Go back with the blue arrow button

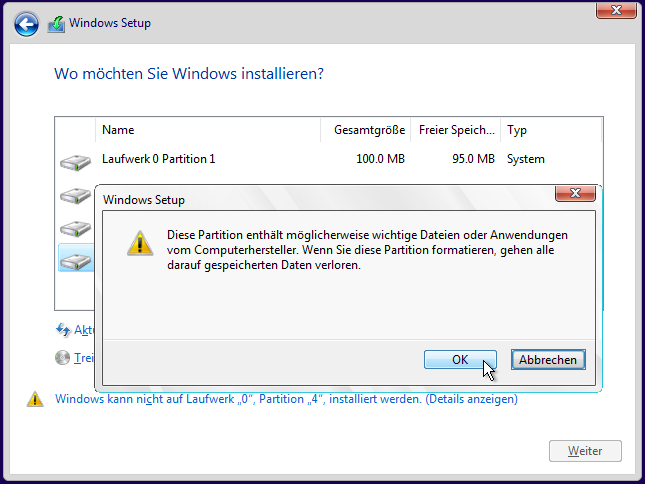click(26, 24)
